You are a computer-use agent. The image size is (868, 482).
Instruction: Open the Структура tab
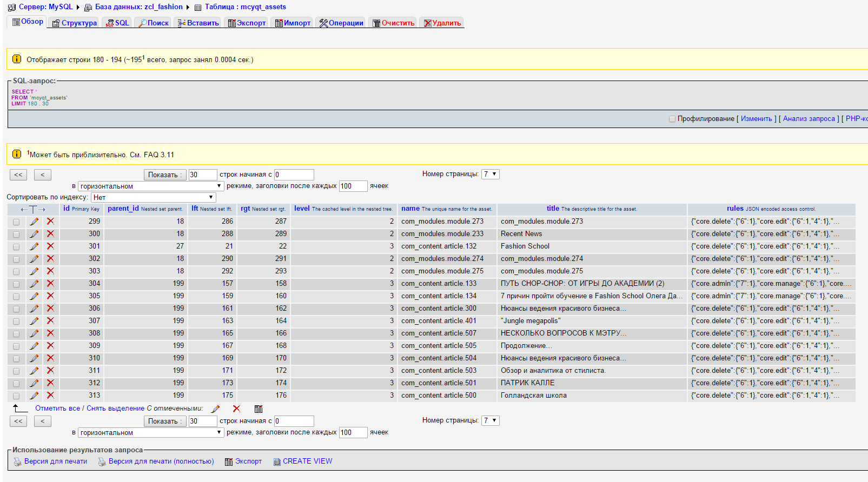[75, 23]
